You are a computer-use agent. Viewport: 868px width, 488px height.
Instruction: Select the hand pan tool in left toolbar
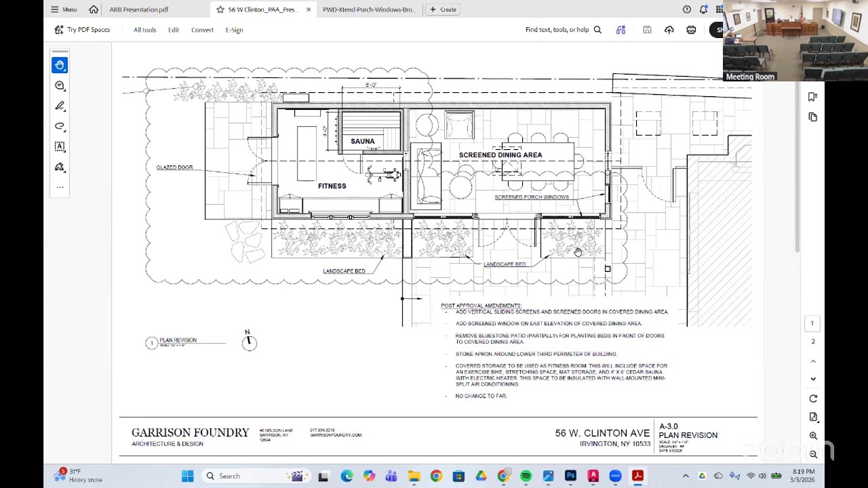pos(60,65)
